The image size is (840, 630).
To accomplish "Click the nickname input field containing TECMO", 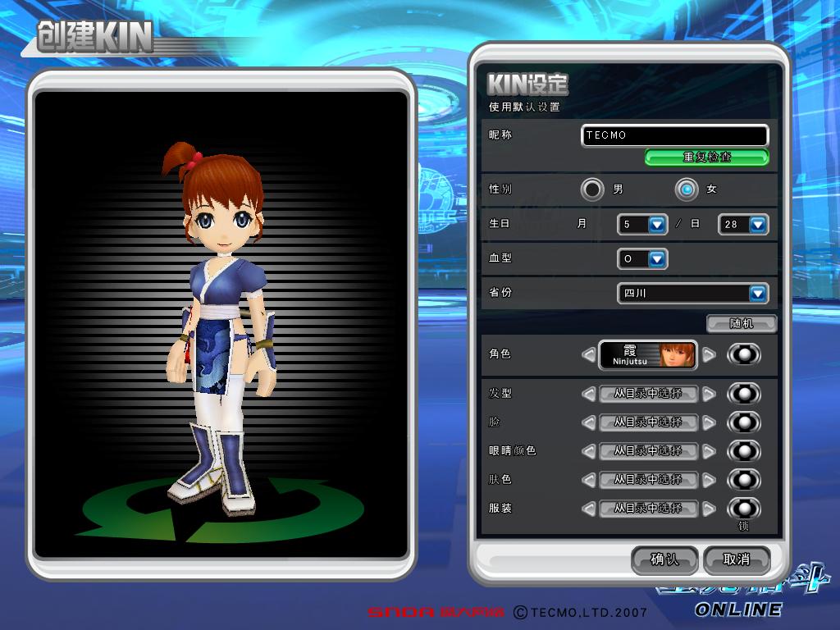I will pos(674,135).
